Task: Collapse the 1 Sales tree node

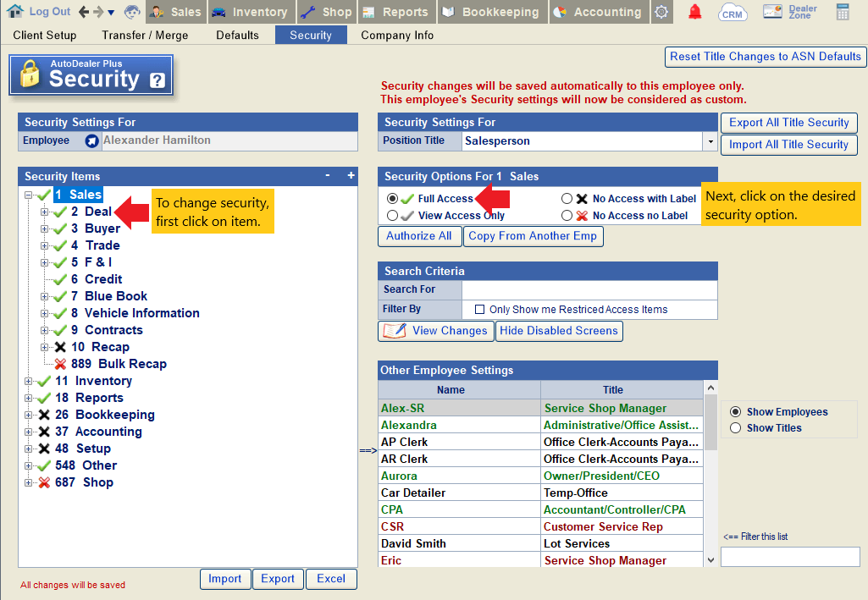Action: click(x=28, y=195)
